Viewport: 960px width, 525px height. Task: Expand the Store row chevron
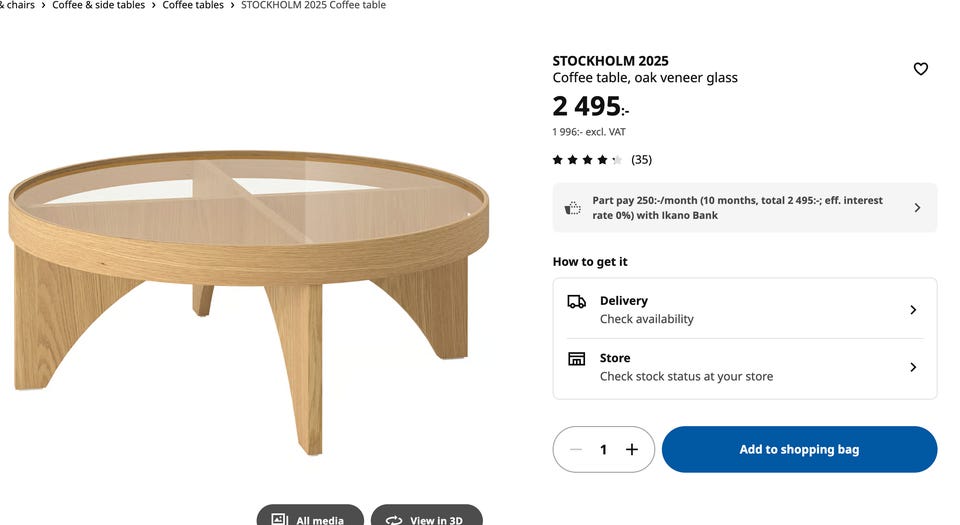[x=913, y=367]
